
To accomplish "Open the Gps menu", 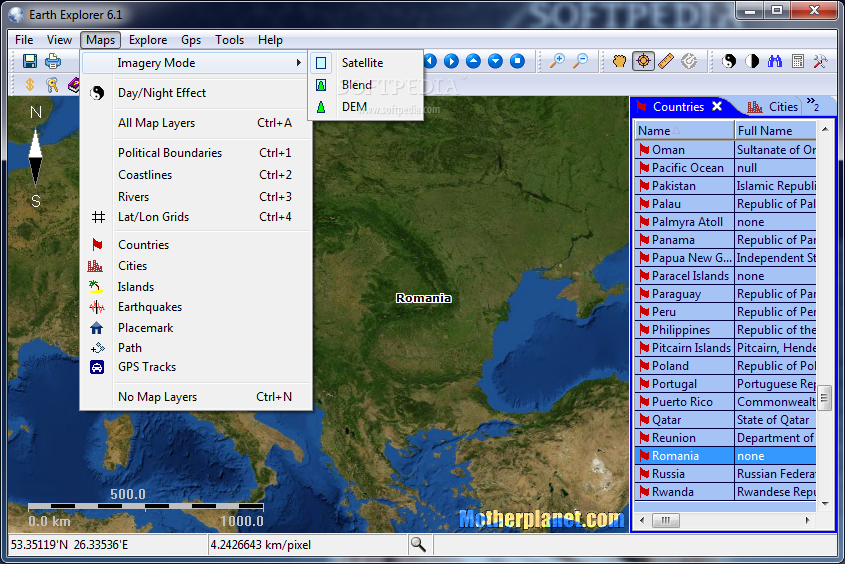I will pos(191,40).
